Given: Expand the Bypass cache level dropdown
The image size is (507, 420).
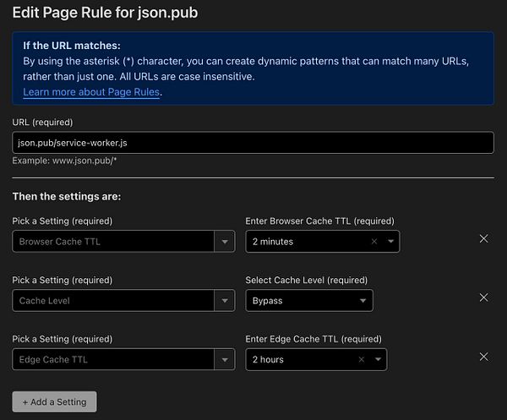Looking at the screenshot, I should [309, 300].
